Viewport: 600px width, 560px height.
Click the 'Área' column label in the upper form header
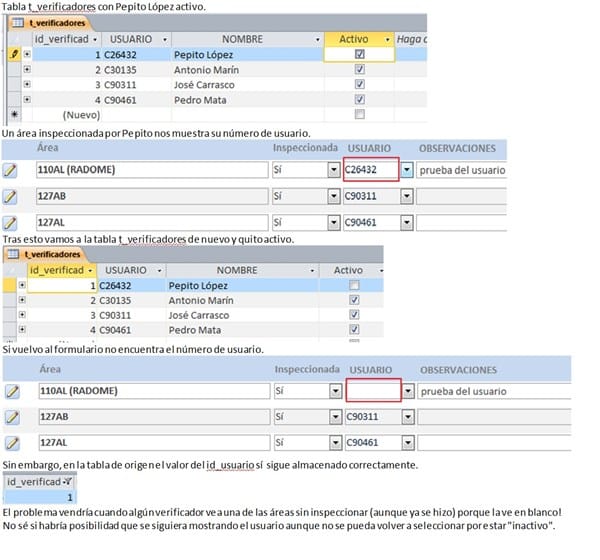[x=47, y=148]
